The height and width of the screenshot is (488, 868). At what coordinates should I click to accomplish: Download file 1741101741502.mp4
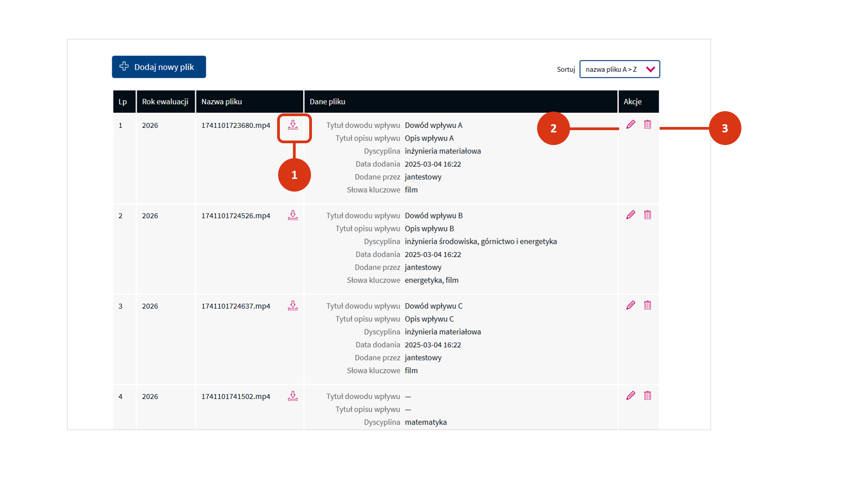[x=293, y=396]
